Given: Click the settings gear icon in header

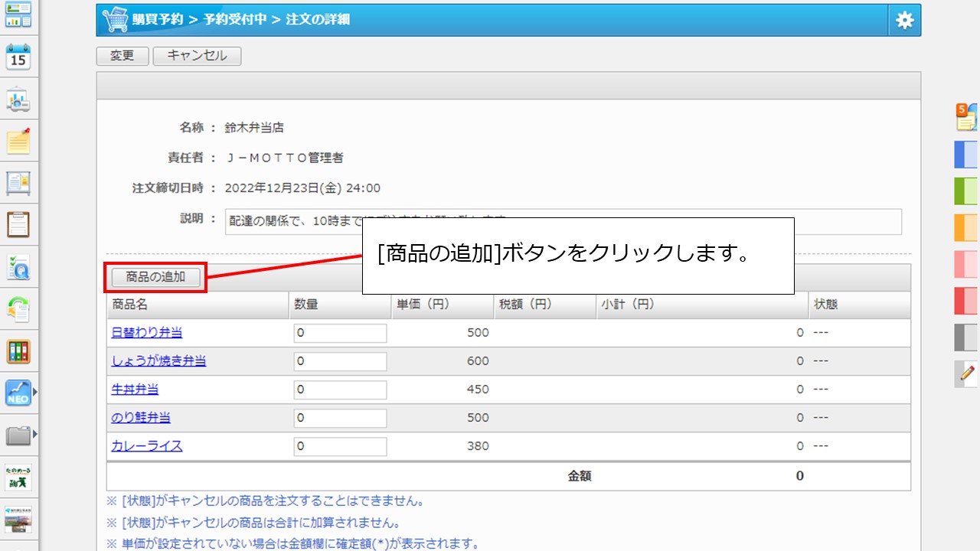Looking at the screenshot, I should pos(904,21).
